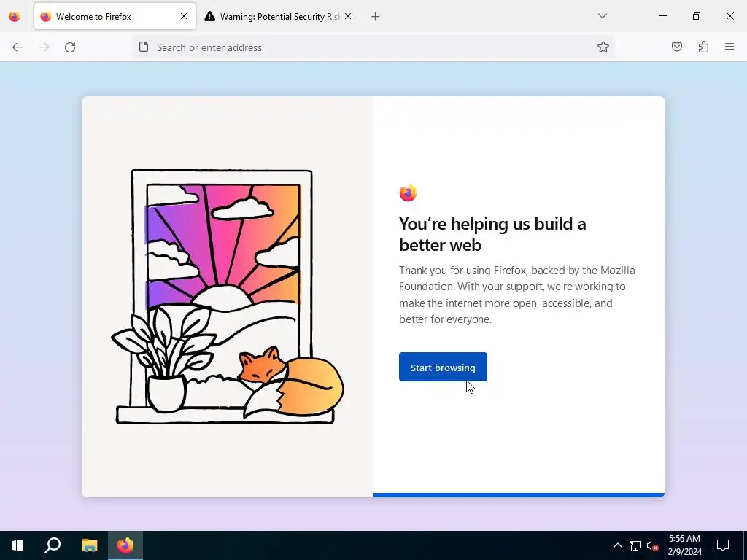Show hidden system tray icons

pyautogui.click(x=617, y=545)
